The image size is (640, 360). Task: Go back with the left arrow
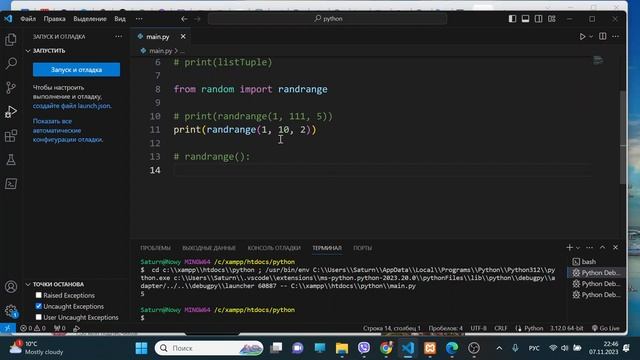[184, 19]
